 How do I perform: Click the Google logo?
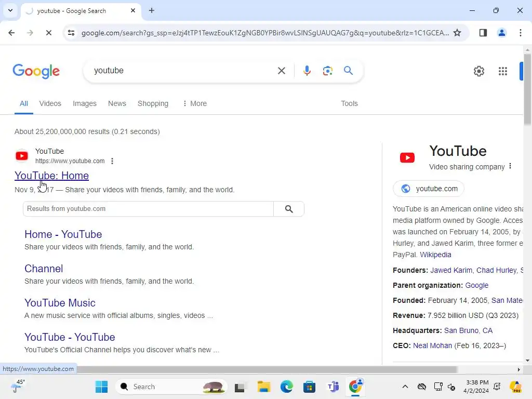tap(36, 71)
